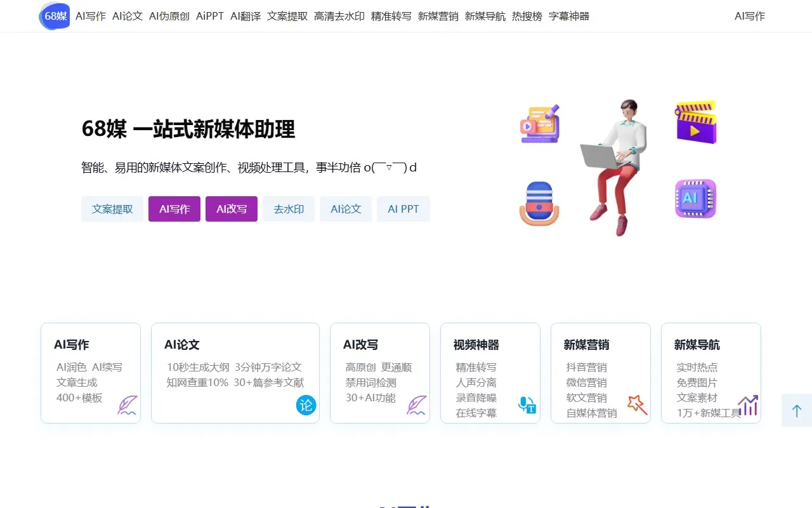
Task: Click the back-to-top arrow button
Action: pyautogui.click(x=797, y=410)
